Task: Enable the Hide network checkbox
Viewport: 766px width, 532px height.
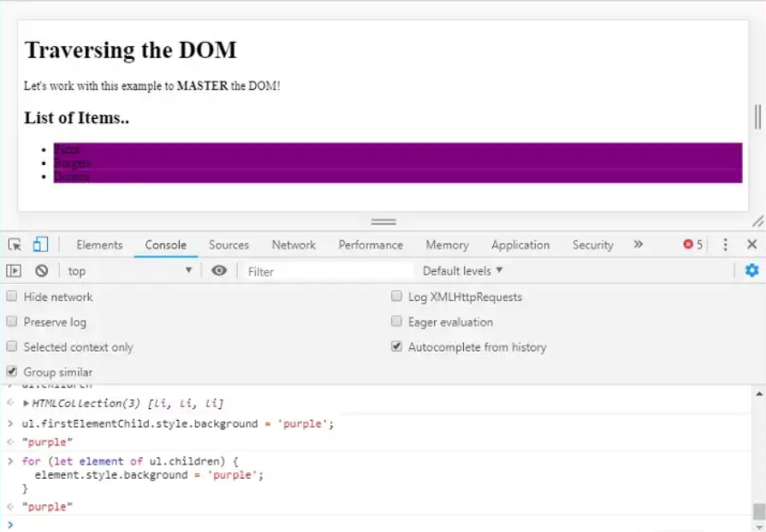Action: click(x=12, y=297)
